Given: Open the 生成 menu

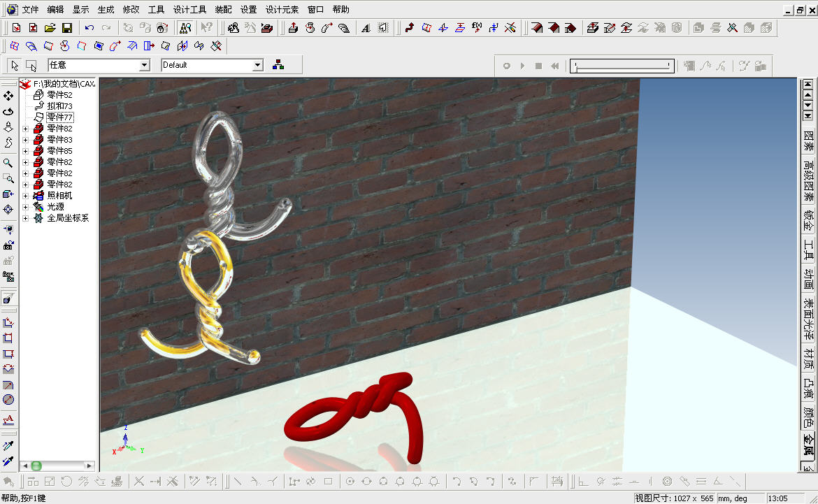Looking at the screenshot, I should point(106,9).
